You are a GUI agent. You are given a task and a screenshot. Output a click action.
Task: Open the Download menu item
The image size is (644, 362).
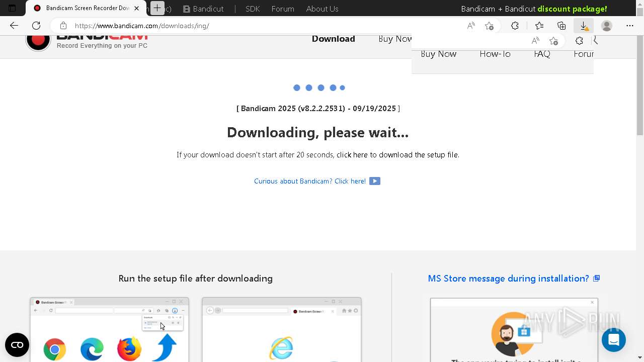click(334, 39)
